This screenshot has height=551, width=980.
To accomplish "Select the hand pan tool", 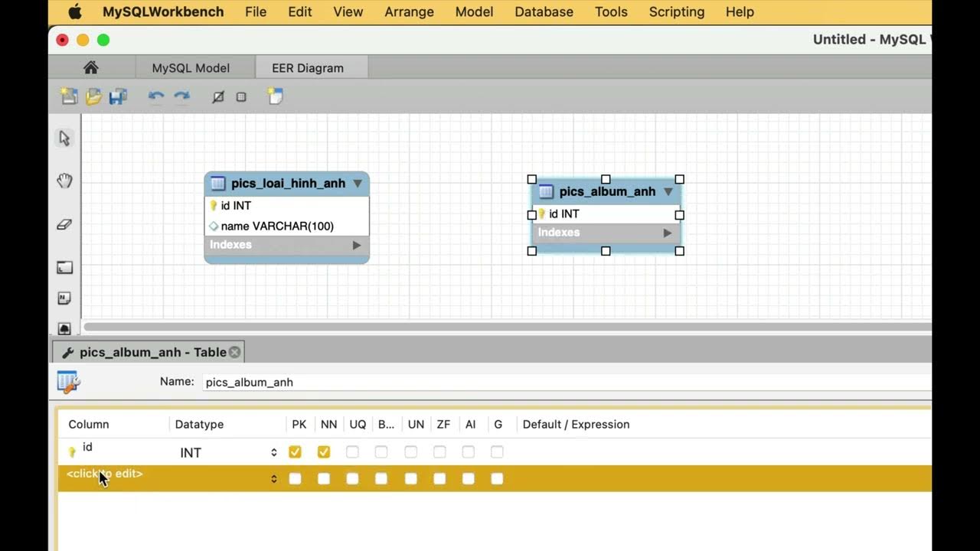I will click(x=64, y=181).
